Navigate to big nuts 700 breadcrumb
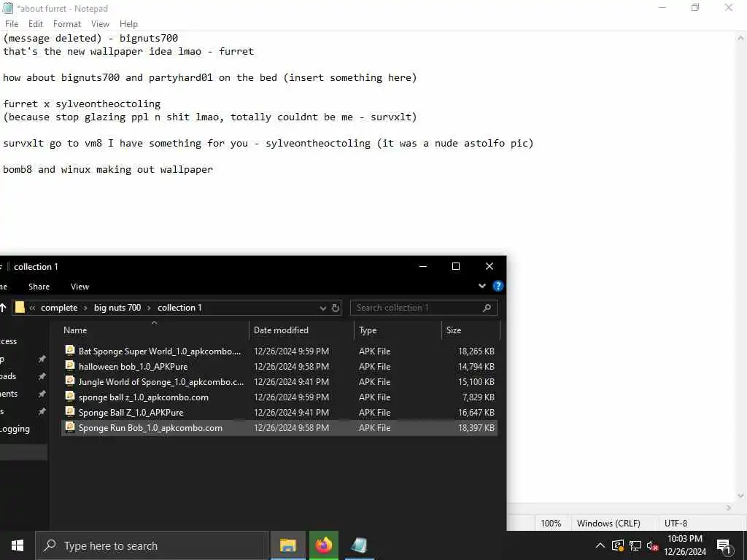This screenshot has width=747, height=560. (x=117, y=308)
